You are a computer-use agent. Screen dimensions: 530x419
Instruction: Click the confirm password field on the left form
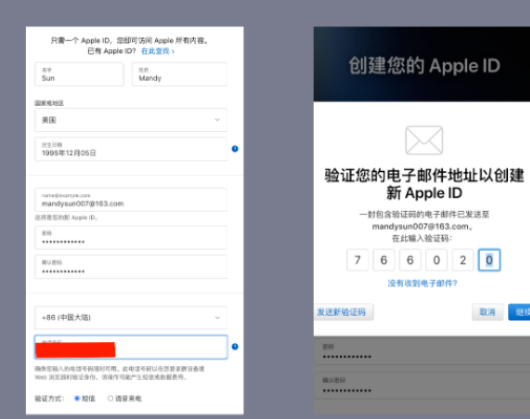point(131,267)
